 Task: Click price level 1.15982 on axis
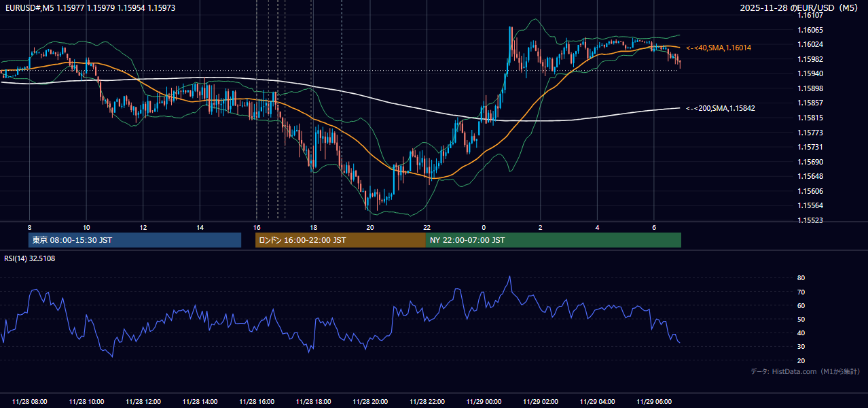tap(810, 59)
